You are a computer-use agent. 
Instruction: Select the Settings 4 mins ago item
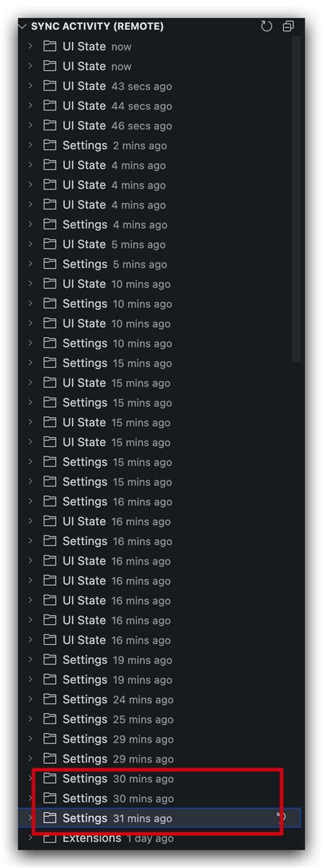click(159, 224)
